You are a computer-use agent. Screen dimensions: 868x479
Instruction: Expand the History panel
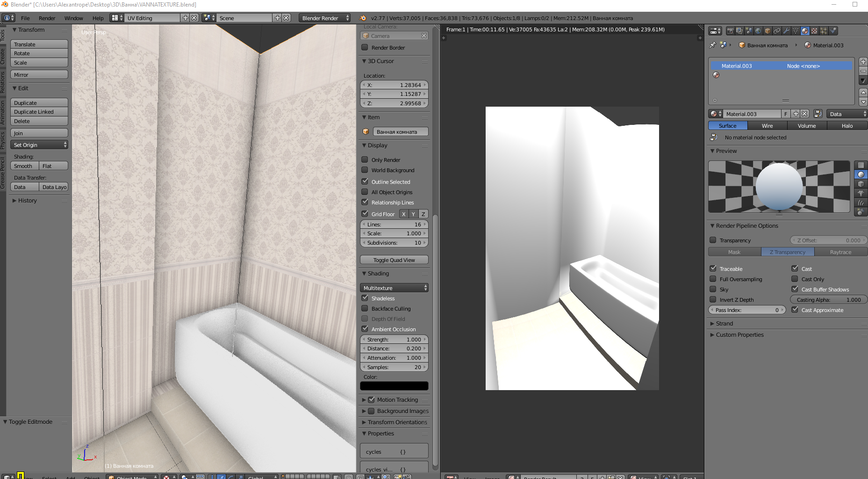27,200
